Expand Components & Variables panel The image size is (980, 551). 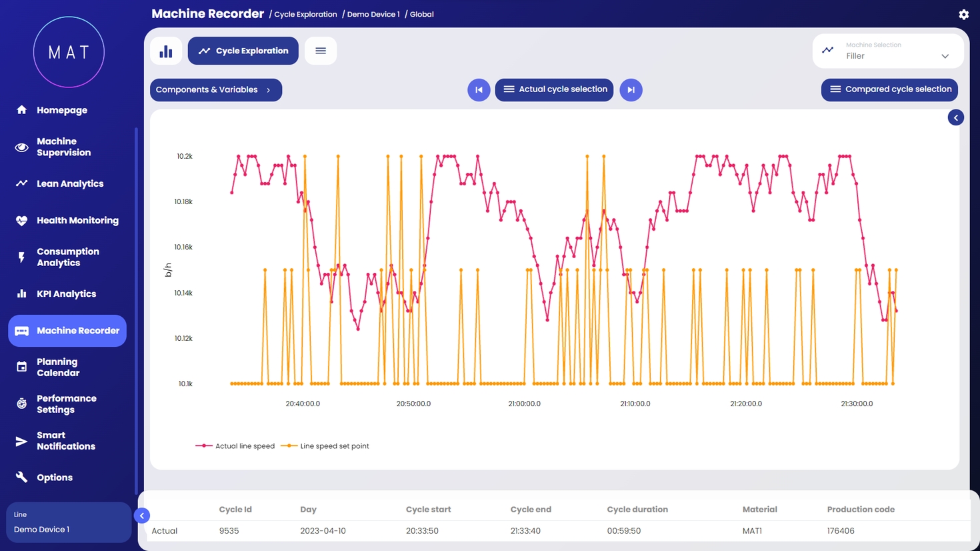coord(215,90)
